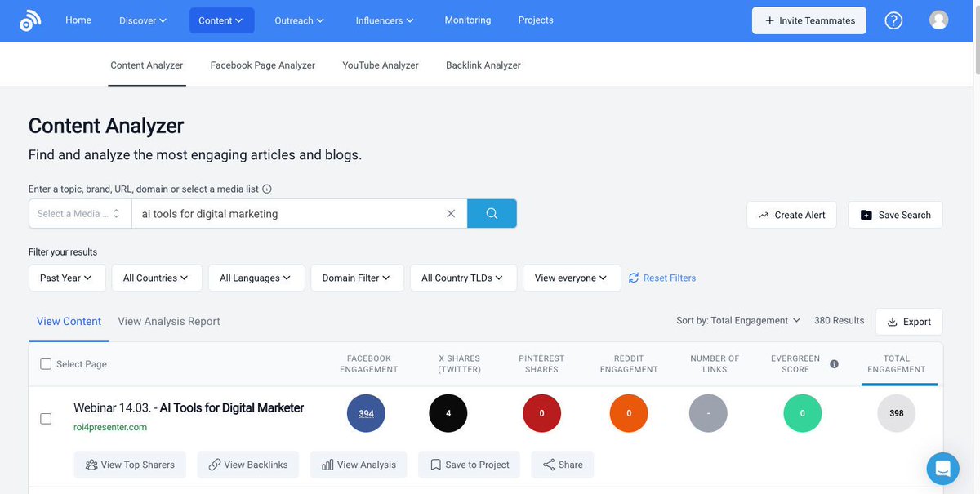Click the grey Number of Links circle

pos(709,413)
